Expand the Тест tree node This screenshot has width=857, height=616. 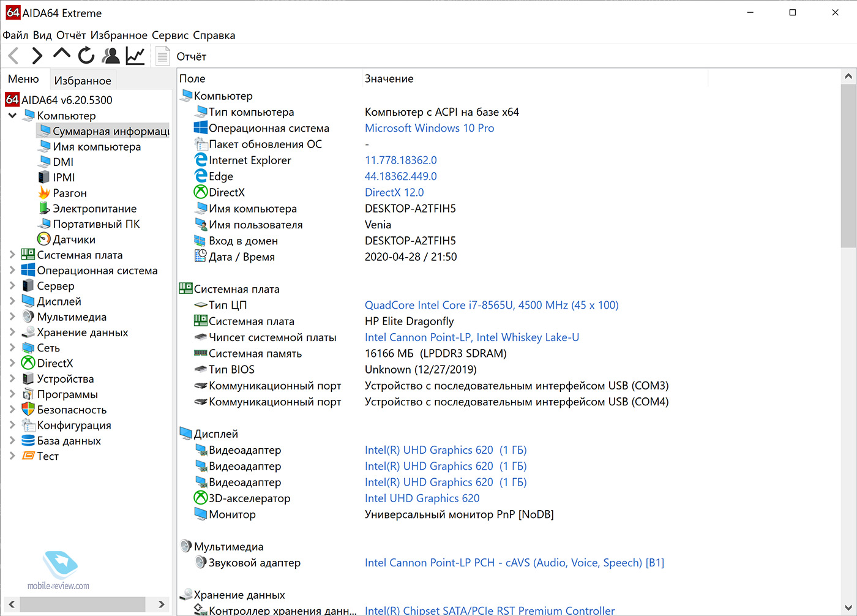12,456
